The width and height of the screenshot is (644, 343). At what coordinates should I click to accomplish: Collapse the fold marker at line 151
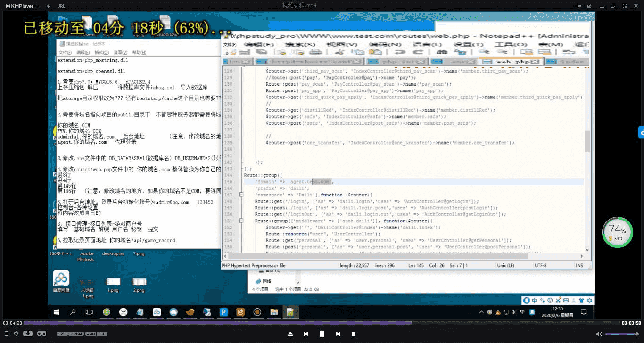[x=241, y=220]
